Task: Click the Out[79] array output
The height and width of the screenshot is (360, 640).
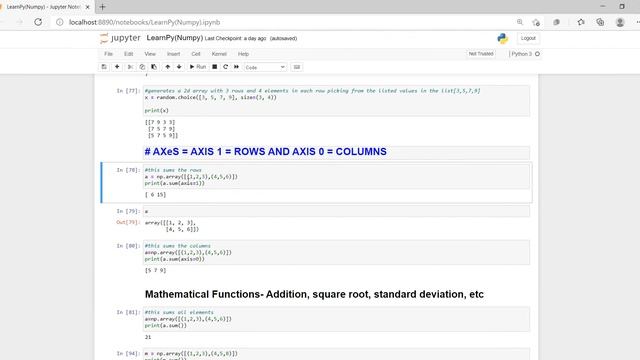Action: coord(172,226)
